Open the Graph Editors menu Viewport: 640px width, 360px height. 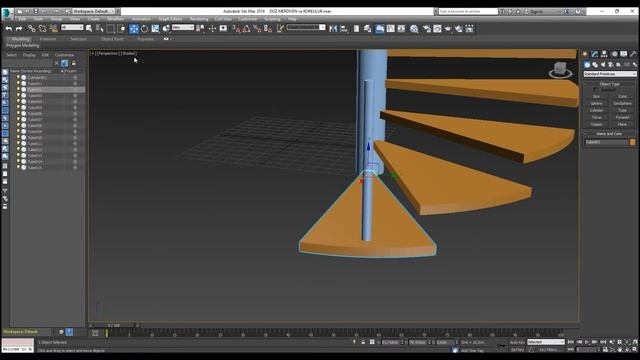(x=170, y=19)
